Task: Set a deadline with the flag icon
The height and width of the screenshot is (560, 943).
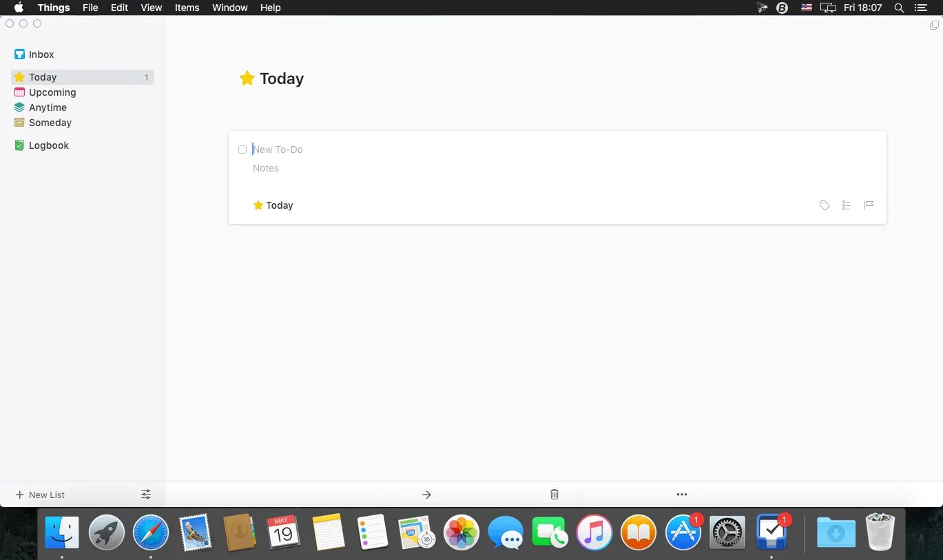Action: (x=868, y=205)
